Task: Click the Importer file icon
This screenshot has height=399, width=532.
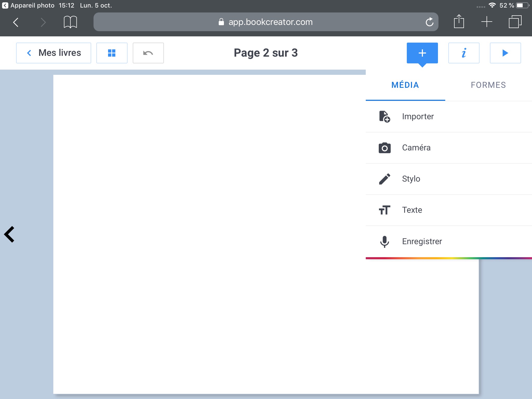Action: click(x=384, y=116)
